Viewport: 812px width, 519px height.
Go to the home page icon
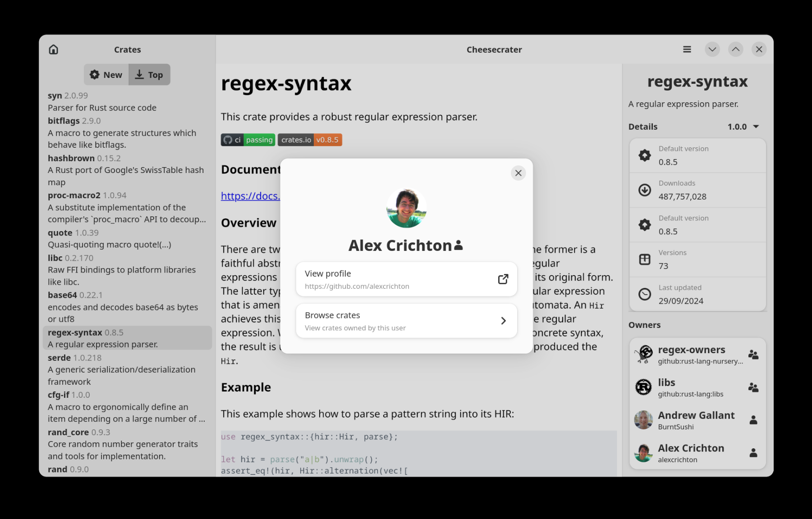tap(54, 49)
